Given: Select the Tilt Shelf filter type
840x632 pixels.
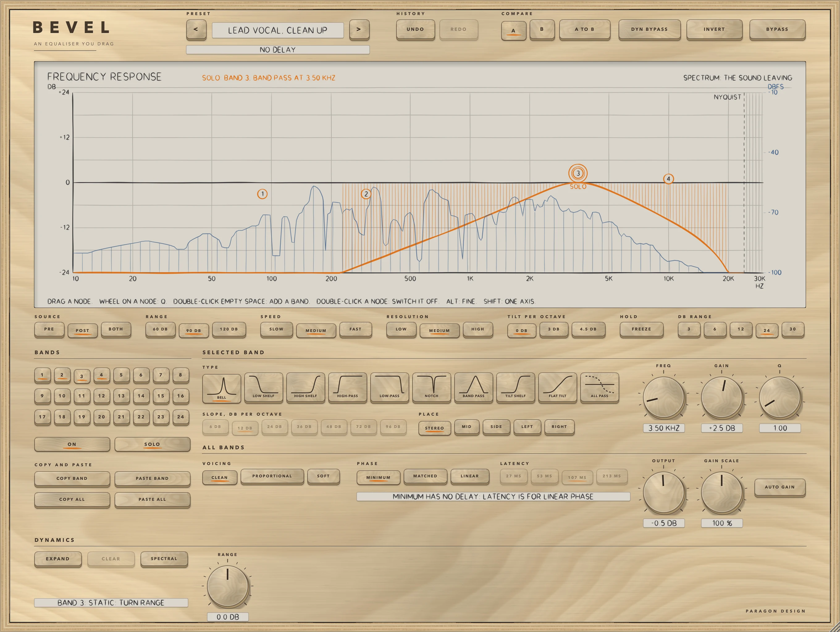Looking at the screenshot, I should coord(515,387).
